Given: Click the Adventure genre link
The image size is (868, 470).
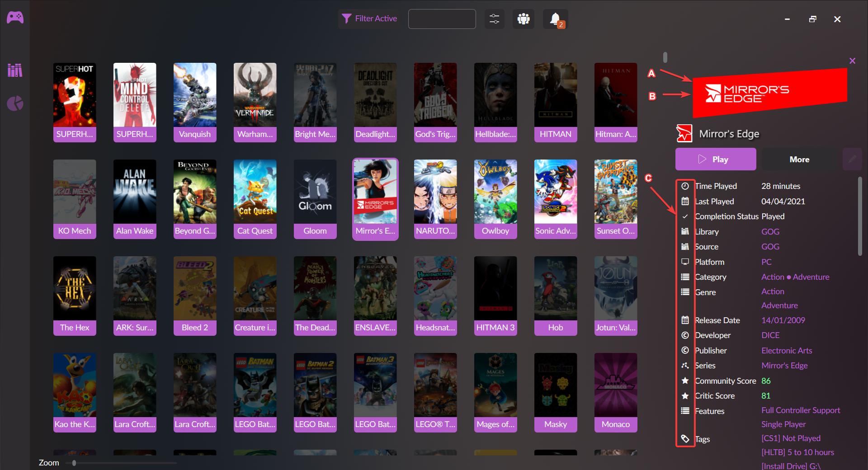Looking at the screenshot, I should tap(779, 305).
